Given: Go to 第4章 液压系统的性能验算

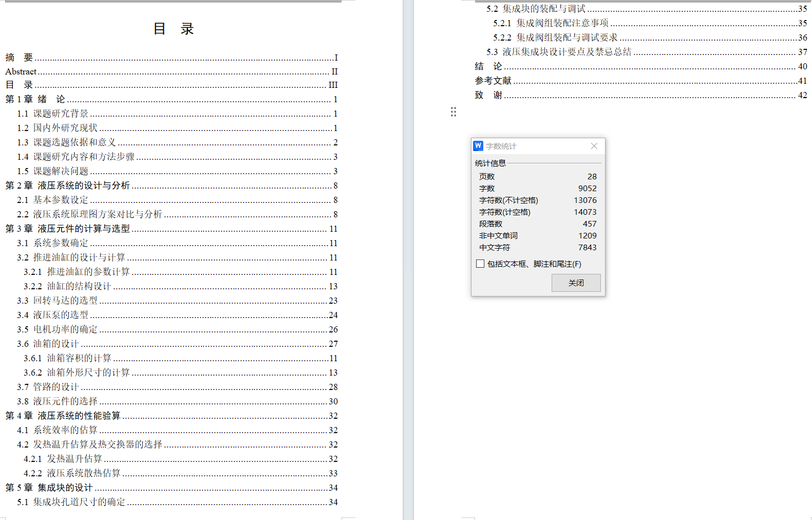Looking at the screenshot, I should pyautogui.click(x=172, y=416).
